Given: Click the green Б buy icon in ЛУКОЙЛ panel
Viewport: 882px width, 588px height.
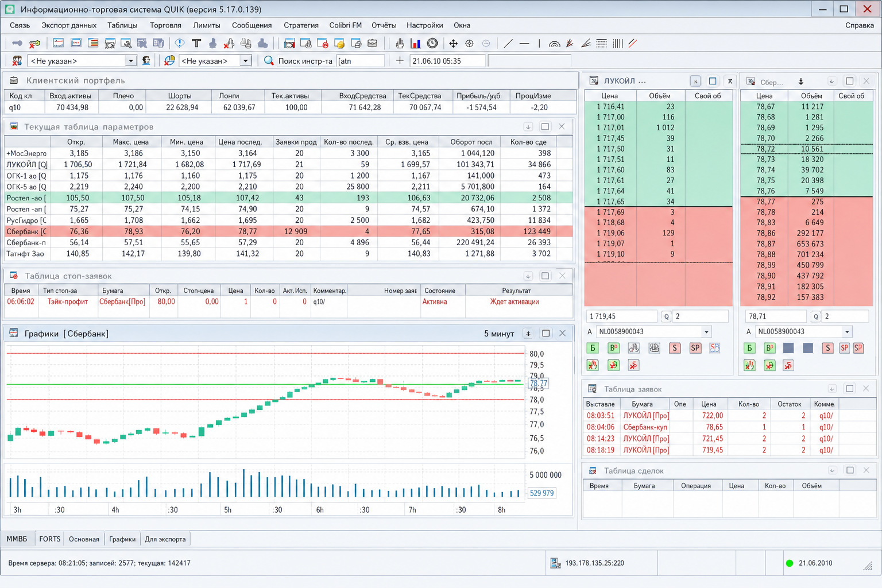Looking at the screenshot, I should coord(593,348).
